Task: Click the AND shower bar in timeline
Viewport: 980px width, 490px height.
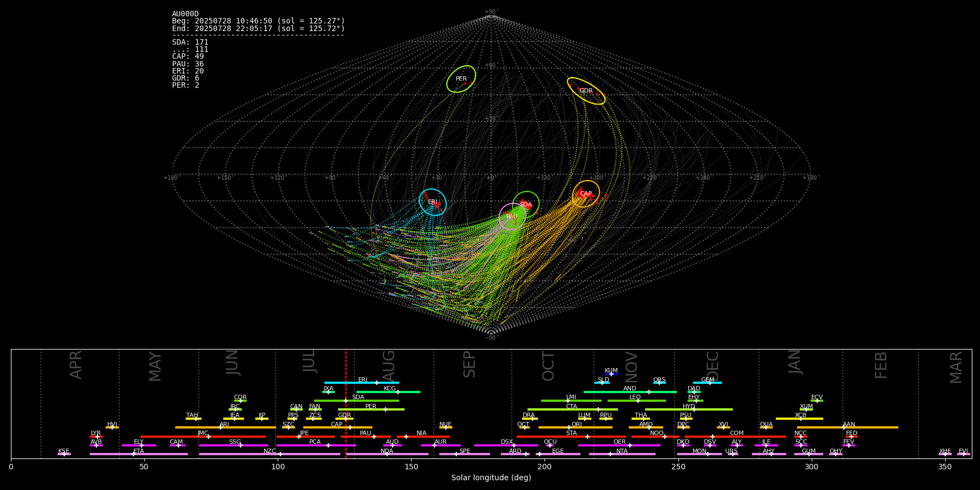Action: [x=630, y=391]
